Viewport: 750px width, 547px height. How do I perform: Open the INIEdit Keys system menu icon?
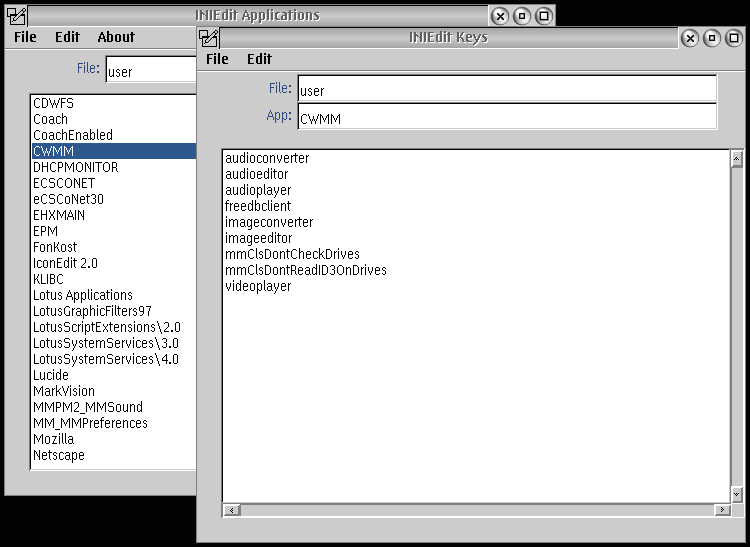(x=209, y=38)
